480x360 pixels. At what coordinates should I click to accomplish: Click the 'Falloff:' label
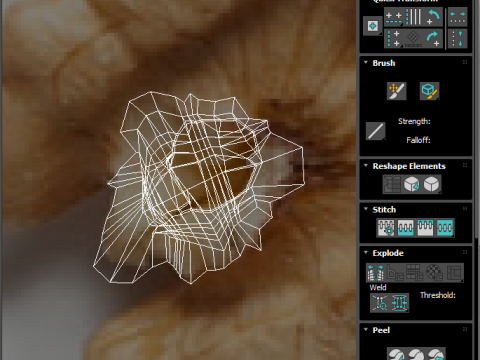click(x=418, y=140)
